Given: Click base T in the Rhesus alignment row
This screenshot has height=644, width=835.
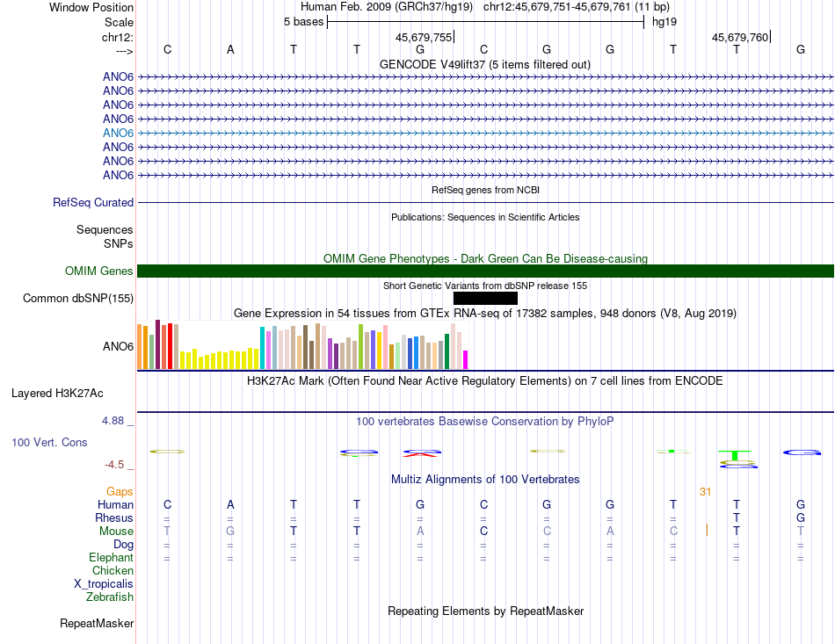Looking at the screenshot, I should tap(737, 517).
